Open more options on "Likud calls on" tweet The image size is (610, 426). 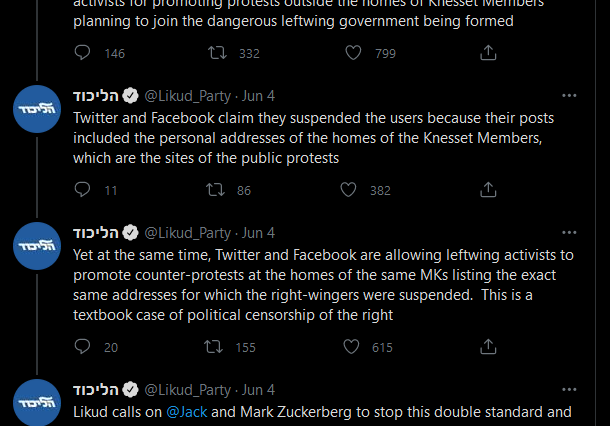click(569, 390)
